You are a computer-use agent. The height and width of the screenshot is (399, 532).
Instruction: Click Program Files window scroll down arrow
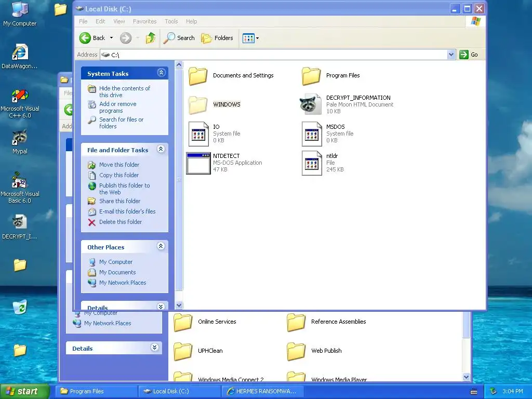pos(466,377)
